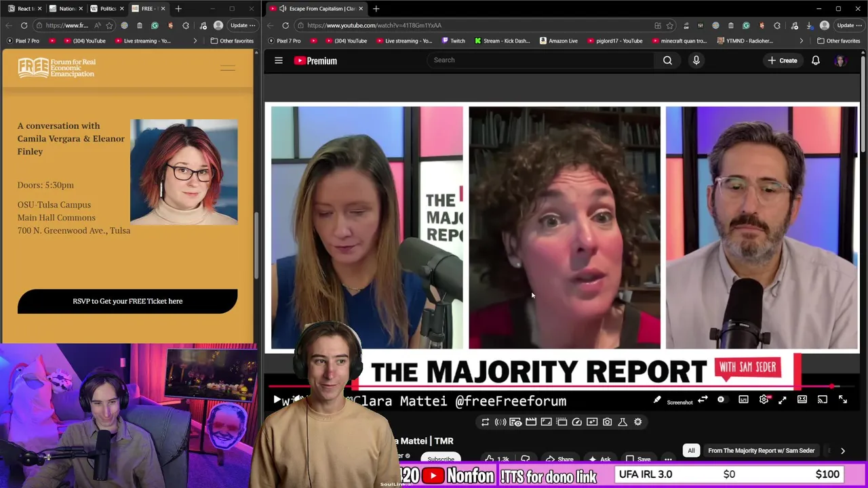Open YouTube notifications bell
The height and width of the screenshot is (488, 868).
[x=816, y=60]
